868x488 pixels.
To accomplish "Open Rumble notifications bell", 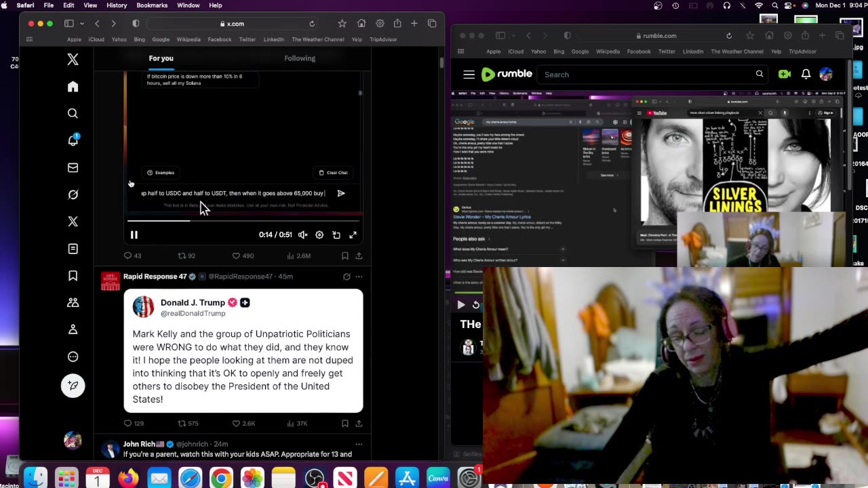I will 806,75.
